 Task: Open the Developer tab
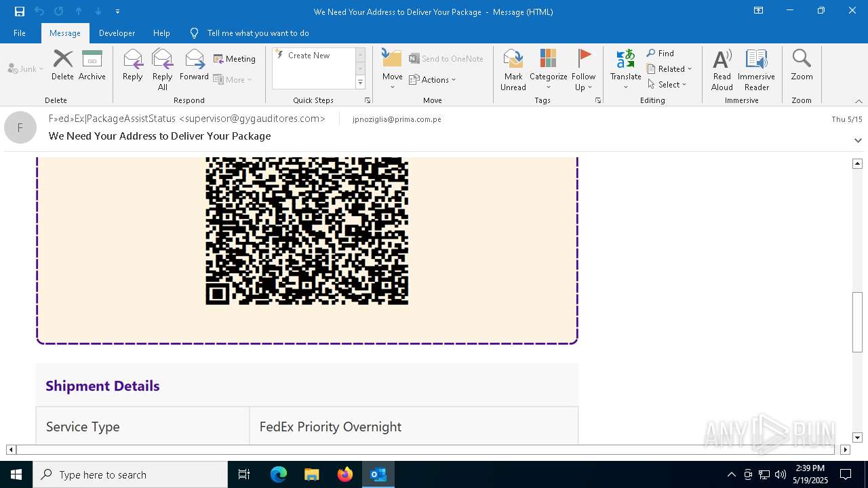[x=117, y=33]
